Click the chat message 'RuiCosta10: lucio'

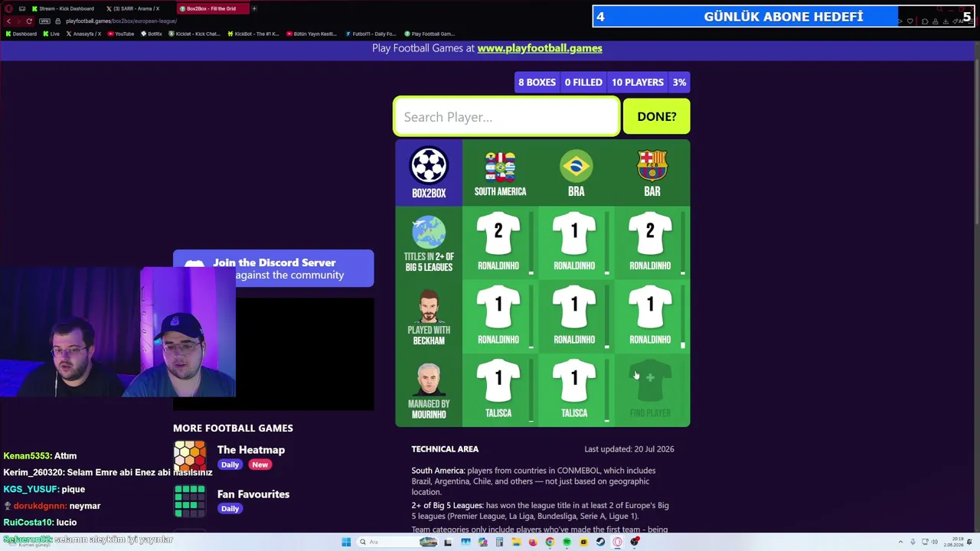[x=40, y=523]
